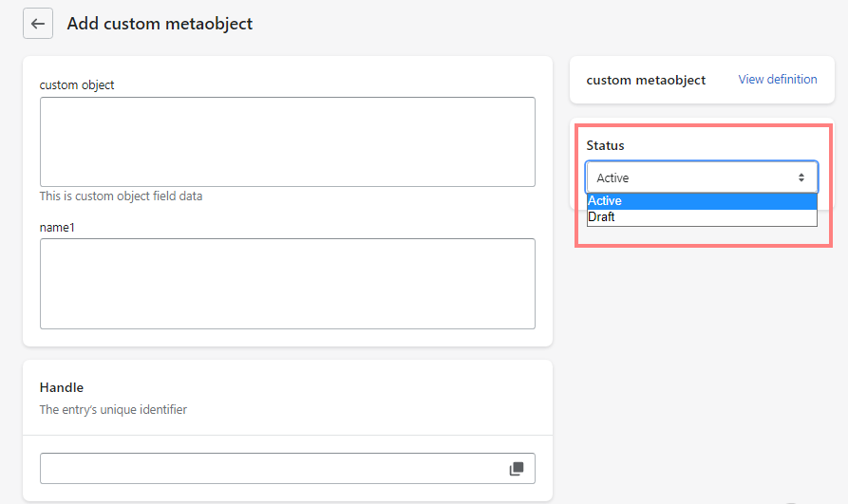This screenshot has height=504, width=848.
Task: Choose Draft from the Status list
Action: [x=701, y=217]
